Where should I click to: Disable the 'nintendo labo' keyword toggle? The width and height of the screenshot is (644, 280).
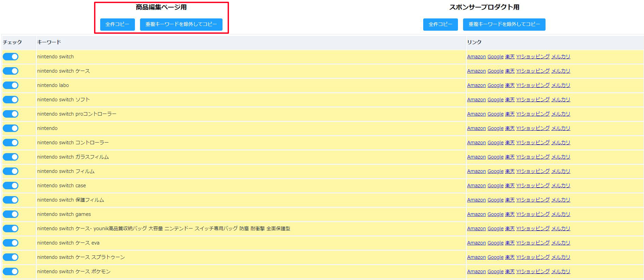(x=11, y=85)
